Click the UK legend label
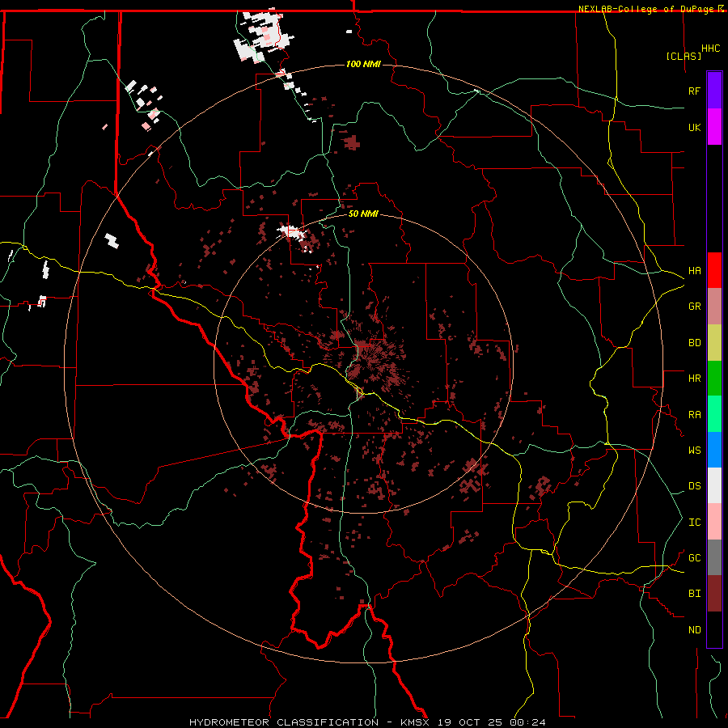The image size is (728, 728). (694, 127)
